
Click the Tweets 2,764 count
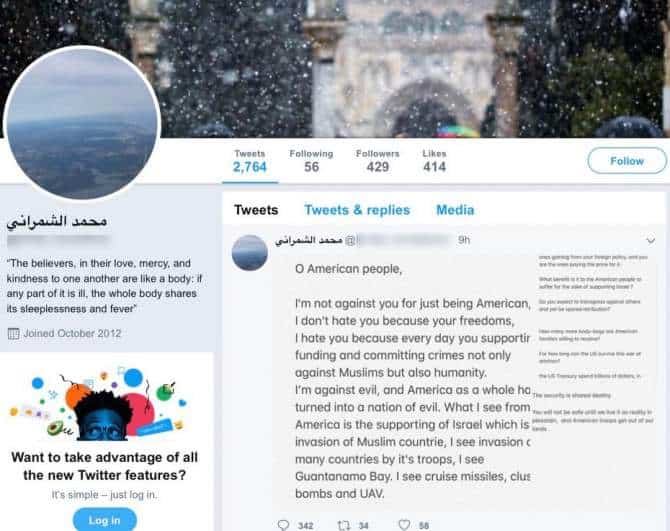point(250,161)
